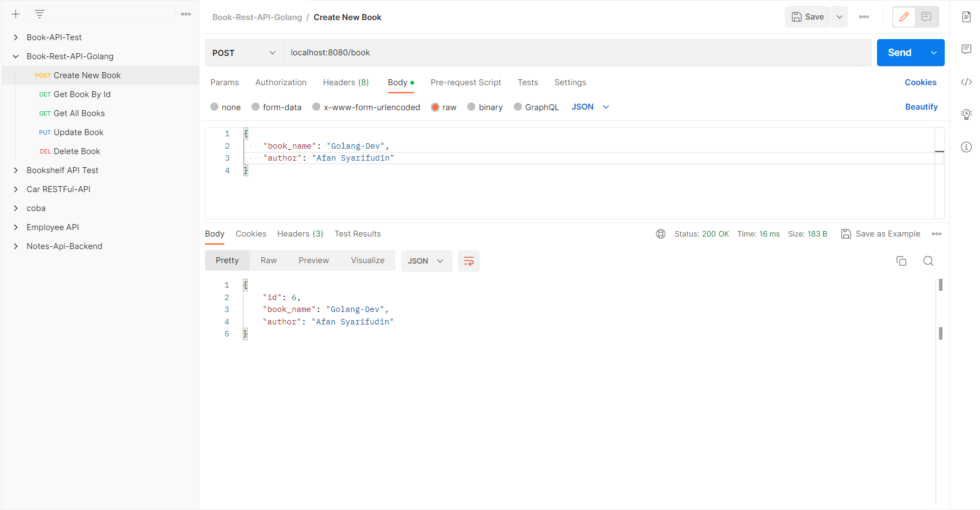980x510 pixels.
Task: Switch to response Cookies tab
Action: [x=251, y=234]
